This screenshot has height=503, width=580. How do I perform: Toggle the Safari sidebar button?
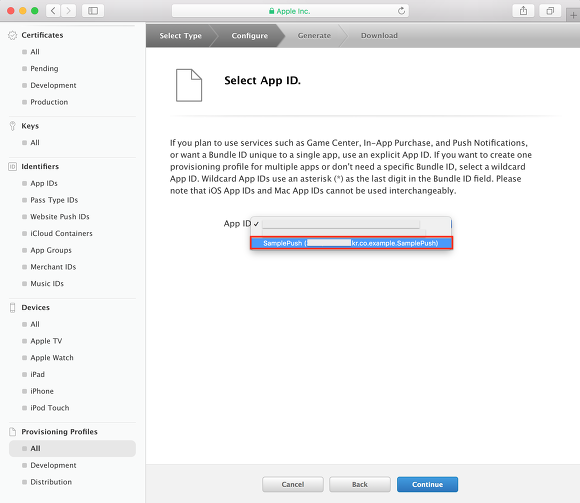(93, 11)
